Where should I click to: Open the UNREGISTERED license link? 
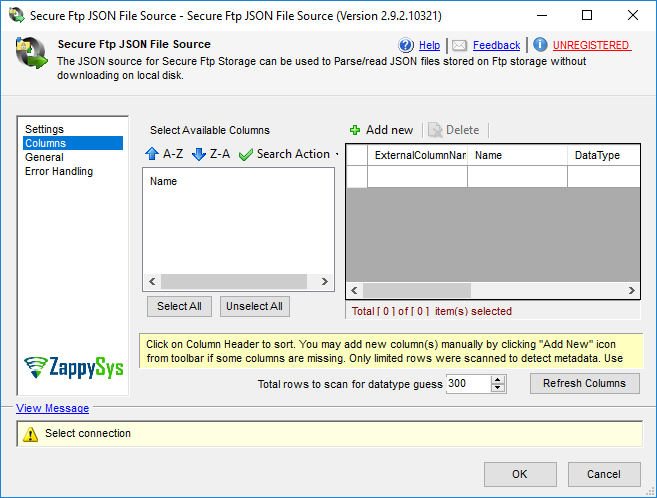591,45
